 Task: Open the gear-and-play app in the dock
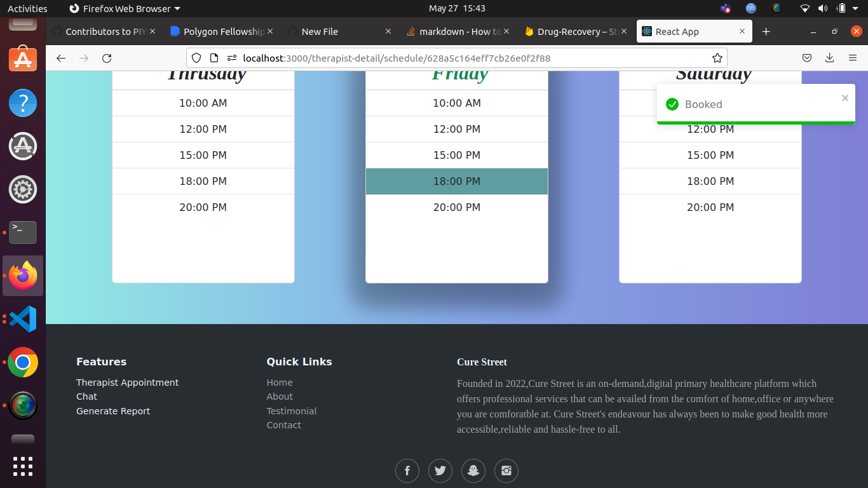(23, 189)
